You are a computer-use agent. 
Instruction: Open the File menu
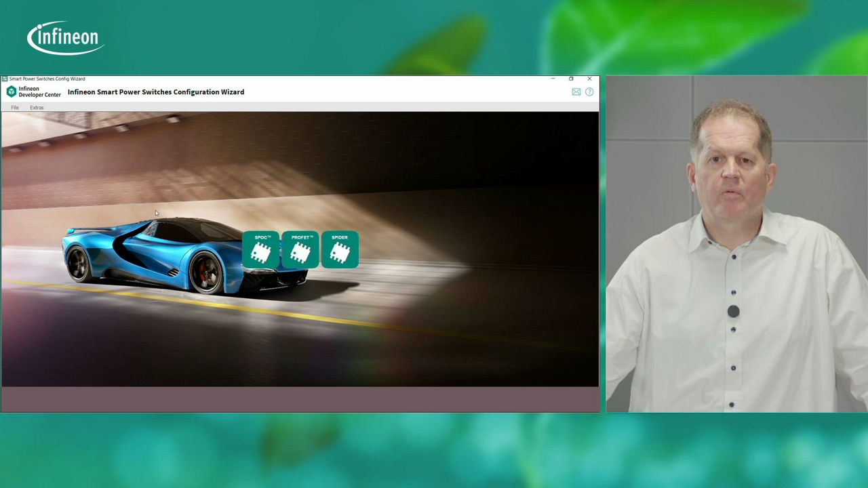pos(15,108)
